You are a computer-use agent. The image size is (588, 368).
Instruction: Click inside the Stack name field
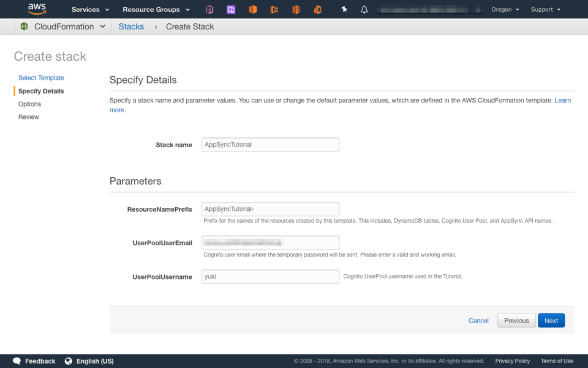(270, 144)
